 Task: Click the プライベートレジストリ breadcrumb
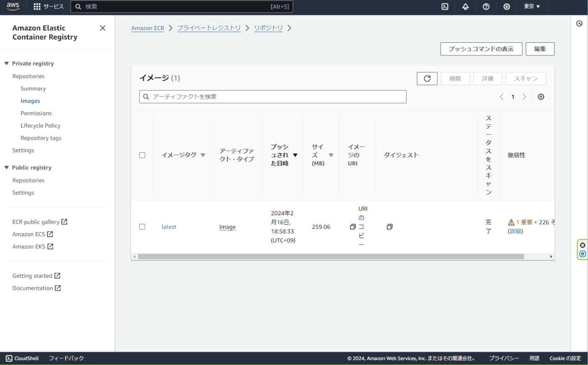click(209, 28)
